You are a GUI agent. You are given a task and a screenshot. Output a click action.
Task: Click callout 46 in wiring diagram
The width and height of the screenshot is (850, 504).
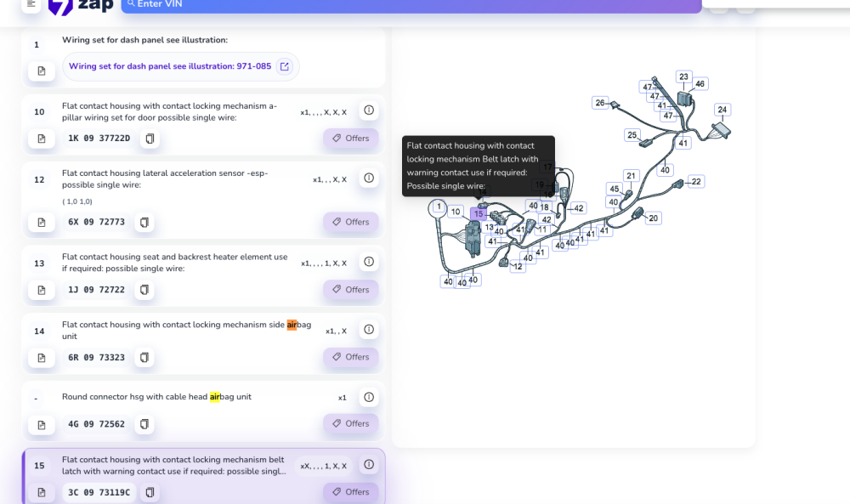pos(700,84)
